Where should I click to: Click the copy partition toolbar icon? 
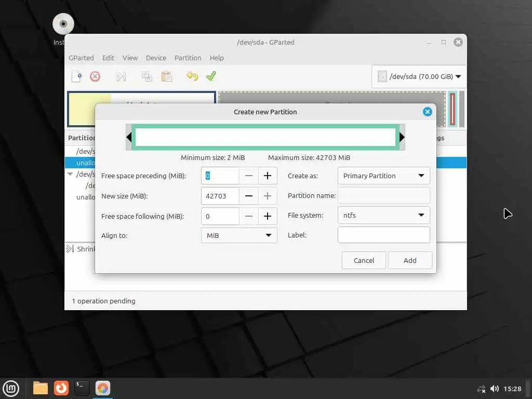(x=147, y=76)
